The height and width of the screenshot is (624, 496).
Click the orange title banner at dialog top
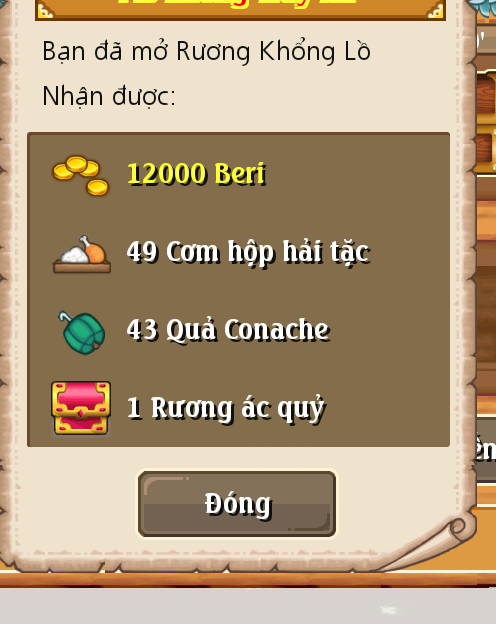(240, 10)
